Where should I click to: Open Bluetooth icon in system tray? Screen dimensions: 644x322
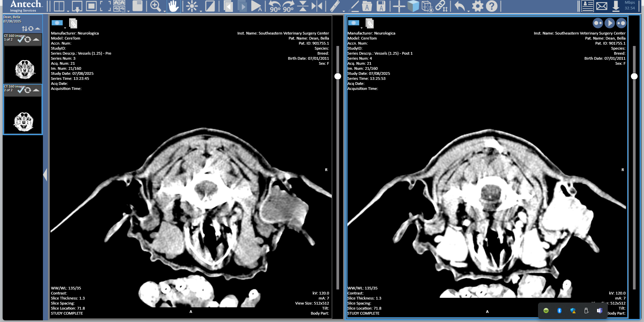coord(559,311)
